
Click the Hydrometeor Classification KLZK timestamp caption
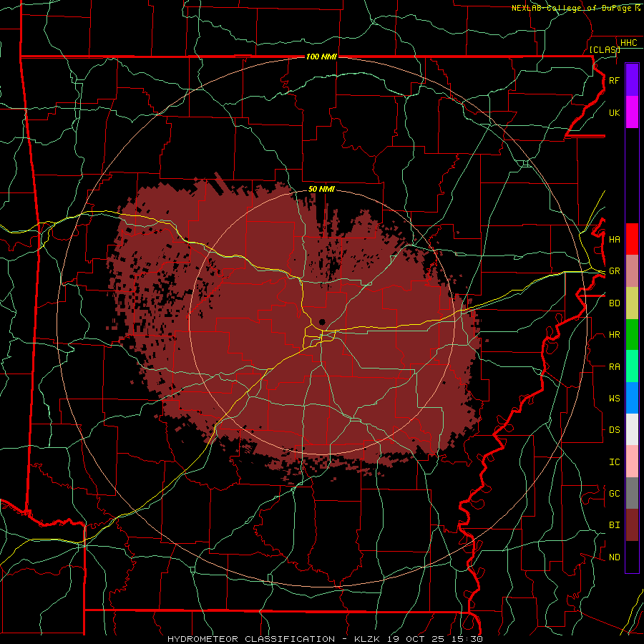coord(325,639)
